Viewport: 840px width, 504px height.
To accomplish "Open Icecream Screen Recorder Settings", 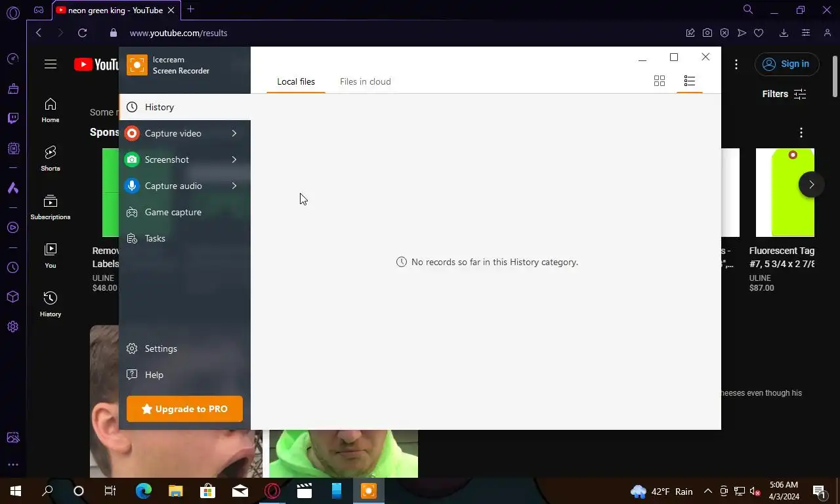I will tap(184, 348).
